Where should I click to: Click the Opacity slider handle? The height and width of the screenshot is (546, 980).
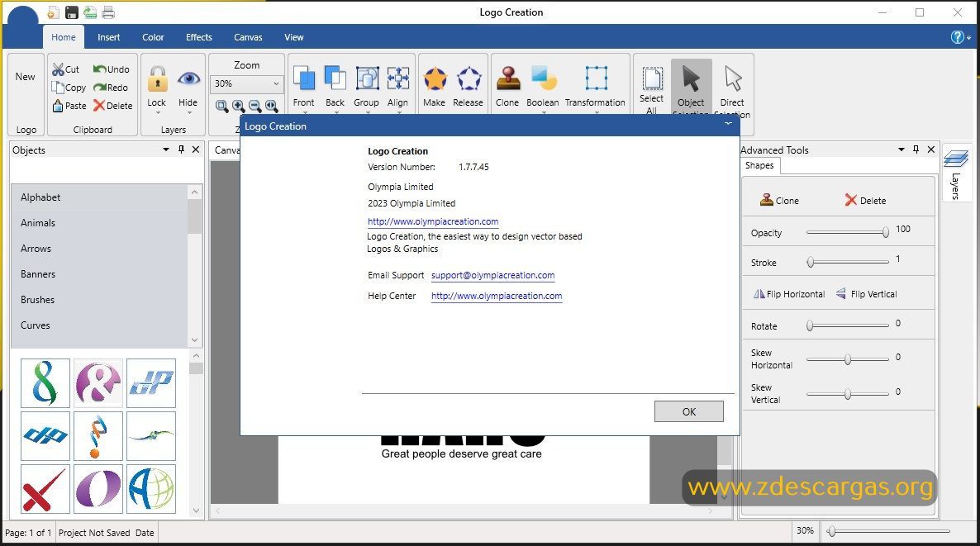pos(886,232)
